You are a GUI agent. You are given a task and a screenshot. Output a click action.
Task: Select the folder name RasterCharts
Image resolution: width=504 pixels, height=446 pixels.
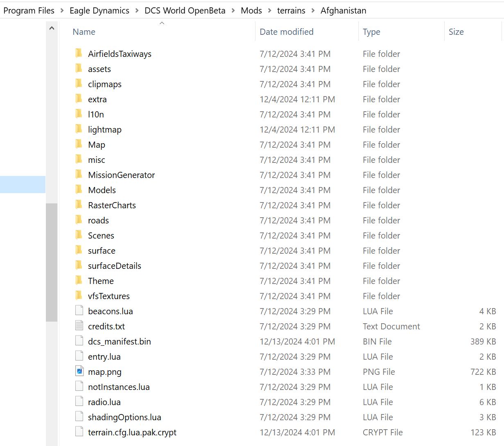pos(112,205)
